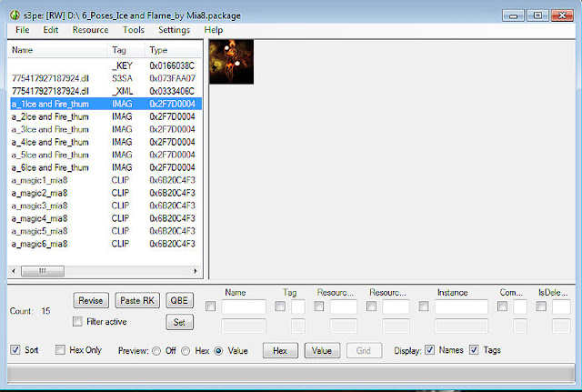Select a_6Ice and Fire_thum row
582x392 pixels.
click(105, 167)
